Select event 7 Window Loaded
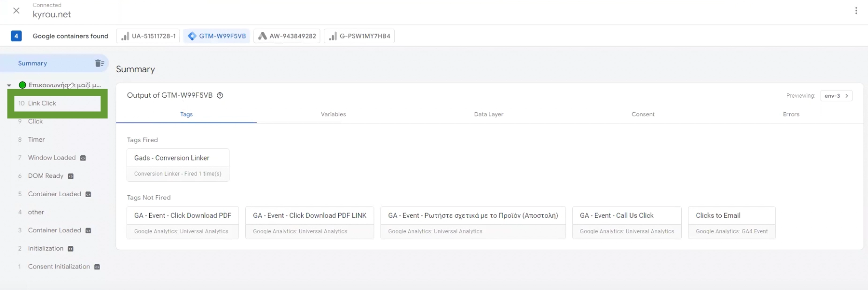The height and width of the screenshot is (290, 868). point(52,158)
